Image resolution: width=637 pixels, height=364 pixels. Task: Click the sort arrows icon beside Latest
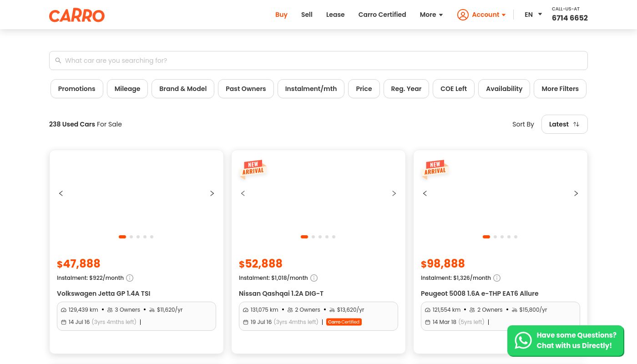576,124
